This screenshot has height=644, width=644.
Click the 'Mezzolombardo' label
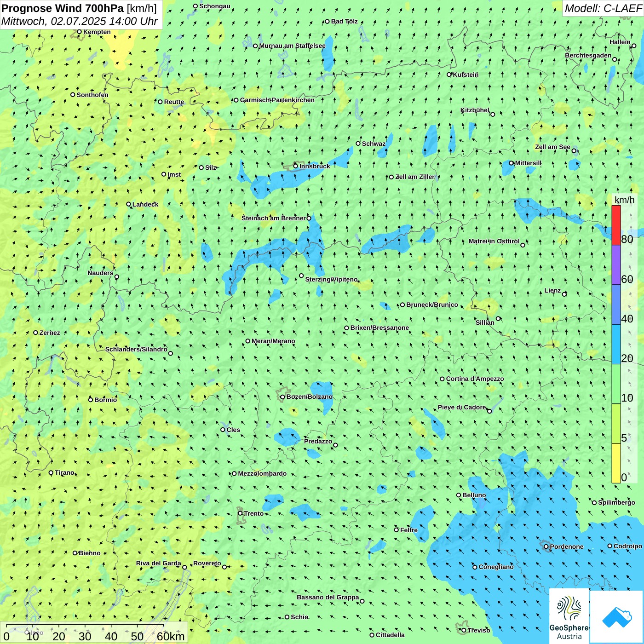[x=262, y=473]
